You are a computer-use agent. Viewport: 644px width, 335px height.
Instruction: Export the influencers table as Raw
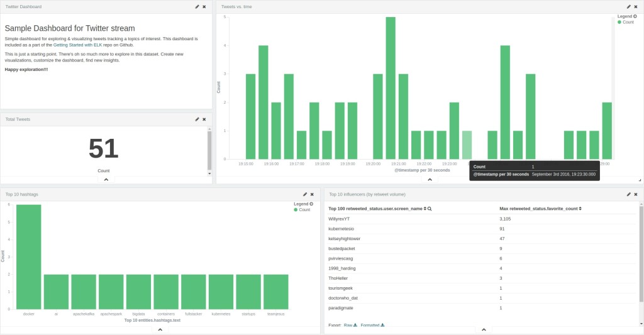tap(350, 325)
